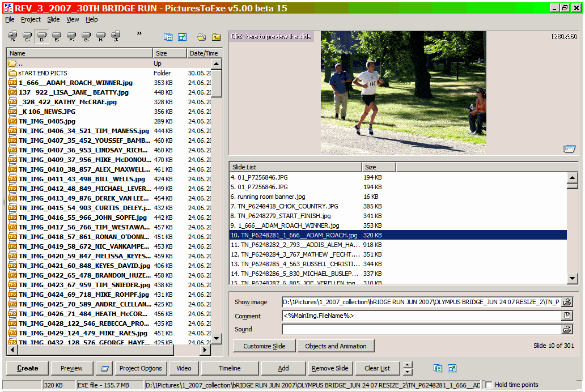Open the comment editor icon beside Comment field
Viewport: 585px width, 392px height.
click(x=567, y=316)
